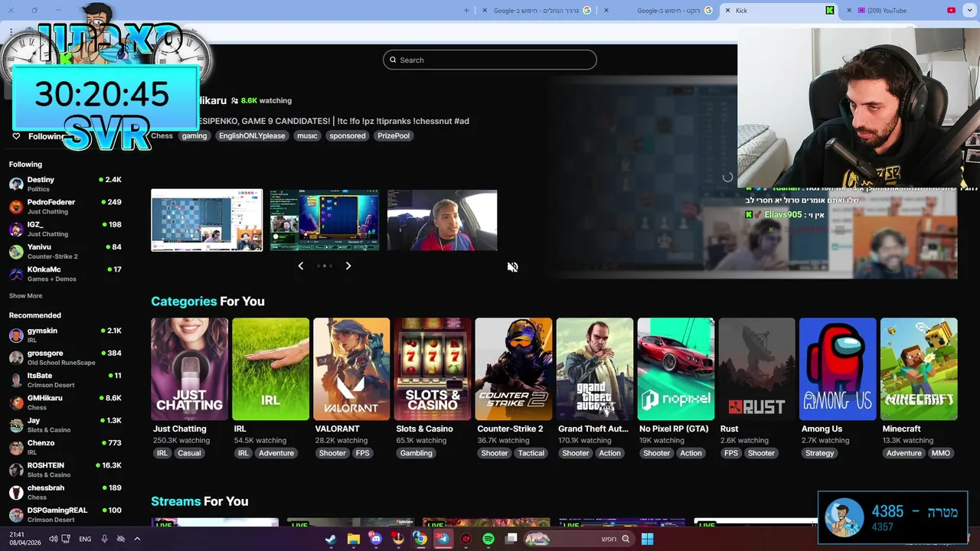Click the search box on Kick

pyautogui.click(x=490, y=60)
